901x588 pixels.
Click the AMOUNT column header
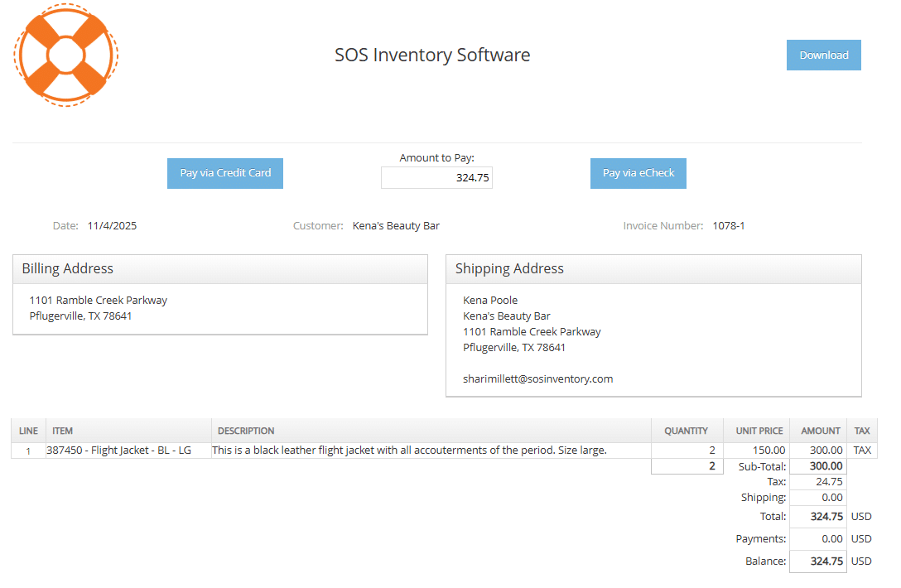(820, 431)
